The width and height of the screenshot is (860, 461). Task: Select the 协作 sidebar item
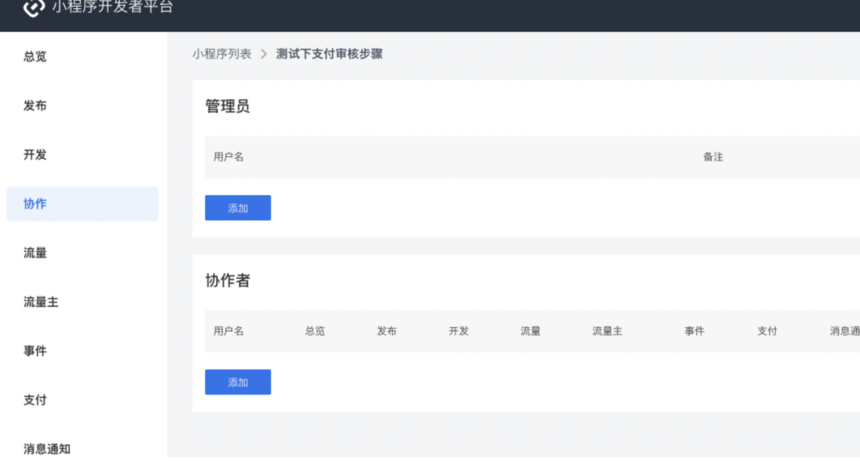coord(82,204)
